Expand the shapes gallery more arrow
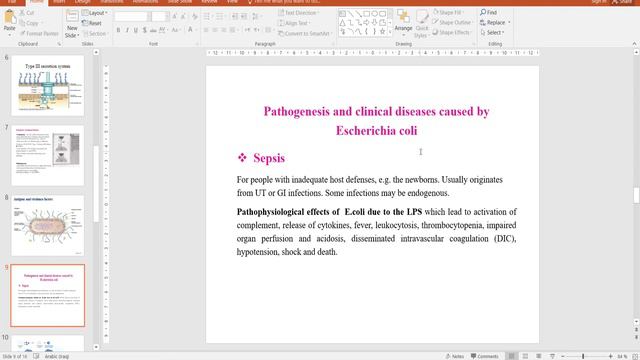The width and height of the screenshot is (640, 360). tap(390, 31)
